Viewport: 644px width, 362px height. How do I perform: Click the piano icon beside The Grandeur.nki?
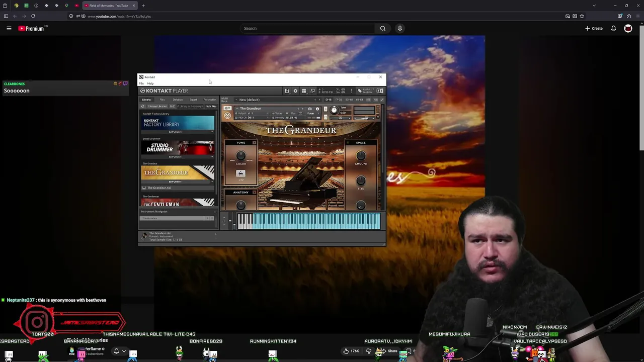(x=144, y=188)
